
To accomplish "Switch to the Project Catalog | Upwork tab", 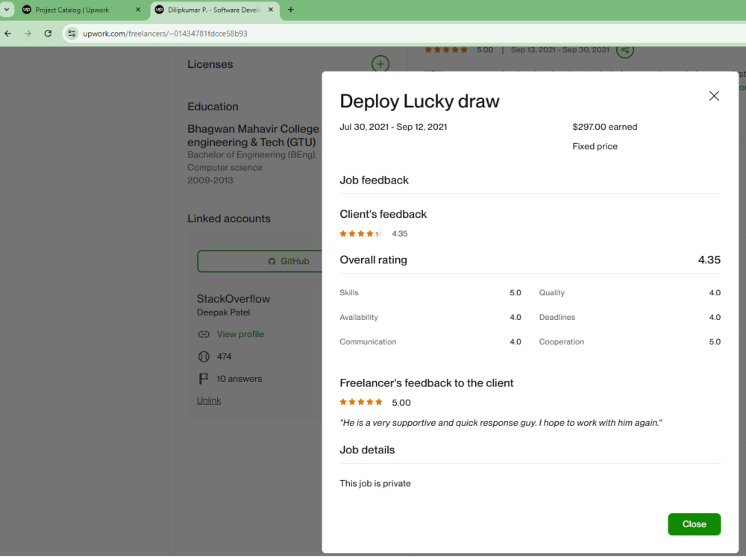I will tap(72, 10).
